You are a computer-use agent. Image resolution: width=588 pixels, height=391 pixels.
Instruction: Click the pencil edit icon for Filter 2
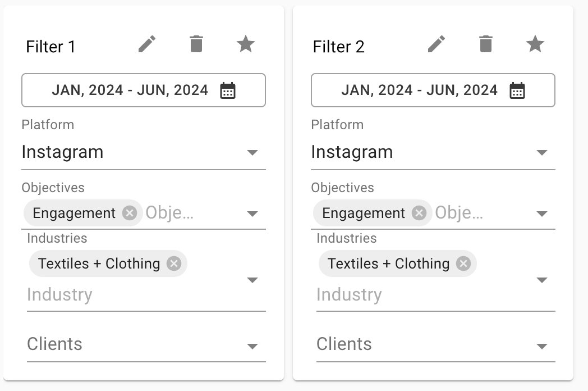point(437,44)
